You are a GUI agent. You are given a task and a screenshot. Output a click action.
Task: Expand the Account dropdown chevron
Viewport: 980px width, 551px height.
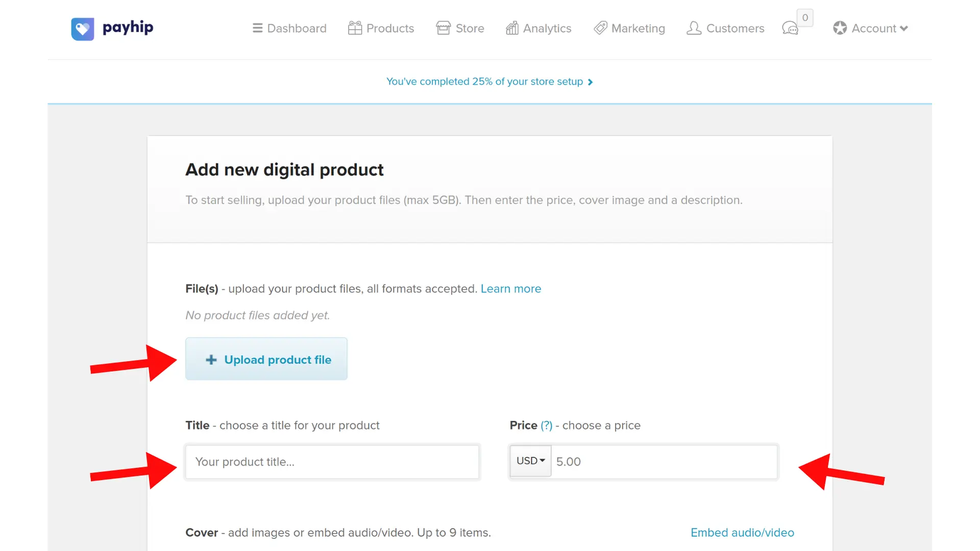pos(904,29)
